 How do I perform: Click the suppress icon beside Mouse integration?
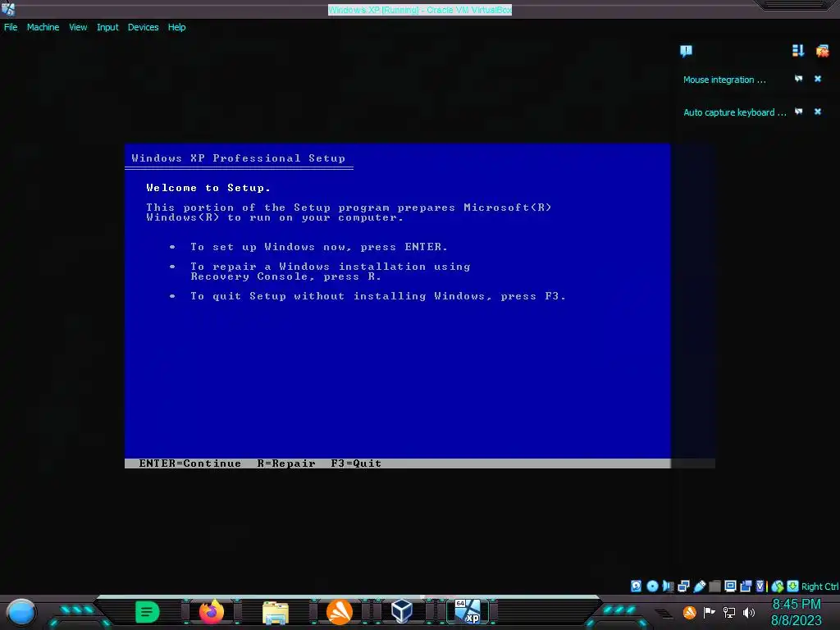pos(798,80)
